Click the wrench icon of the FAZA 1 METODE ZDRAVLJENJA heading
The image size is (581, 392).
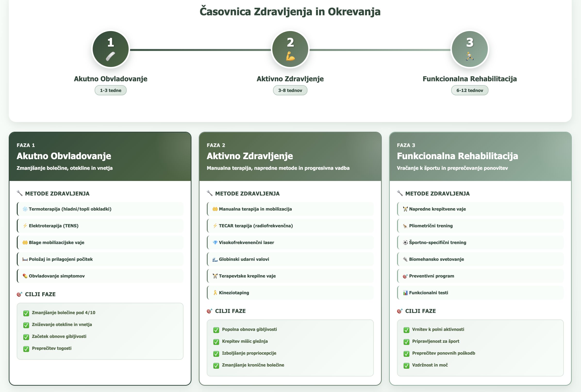[x=19, y=193]
